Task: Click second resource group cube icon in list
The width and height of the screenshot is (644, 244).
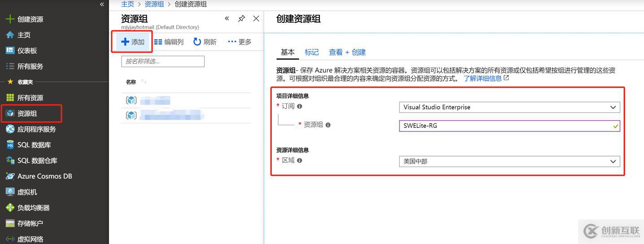Action: [x=131, y=115]
